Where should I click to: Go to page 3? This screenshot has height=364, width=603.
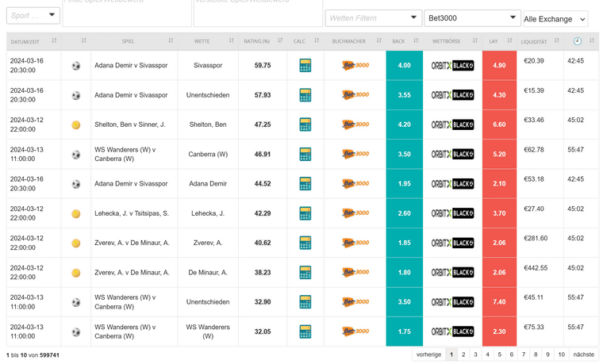point(475,354)
